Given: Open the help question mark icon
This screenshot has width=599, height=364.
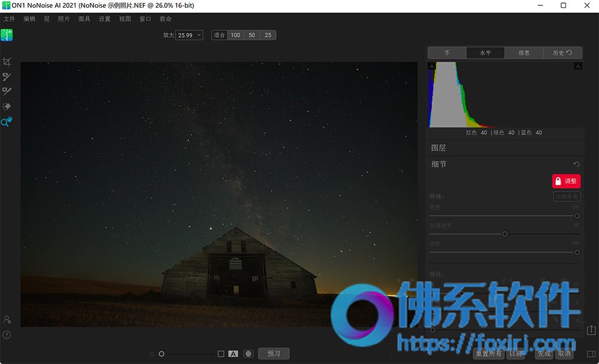Looking at the screenshot, I should (7, 335).
